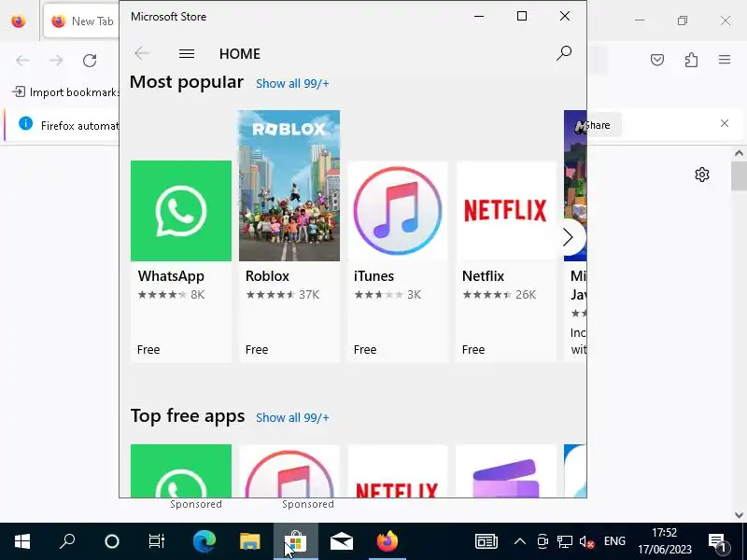Click Firefox scrollbar up arrow
This screenshot has width=747, height=560.
coord(739,153)
